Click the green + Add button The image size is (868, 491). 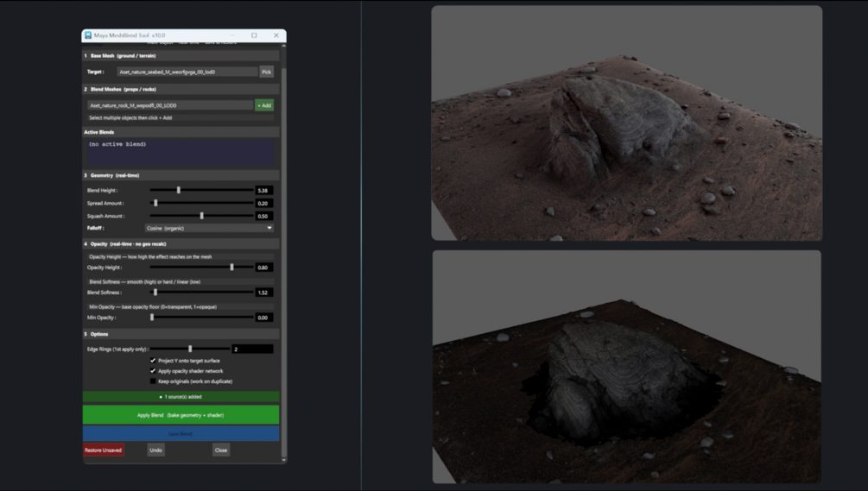point(264,105)
